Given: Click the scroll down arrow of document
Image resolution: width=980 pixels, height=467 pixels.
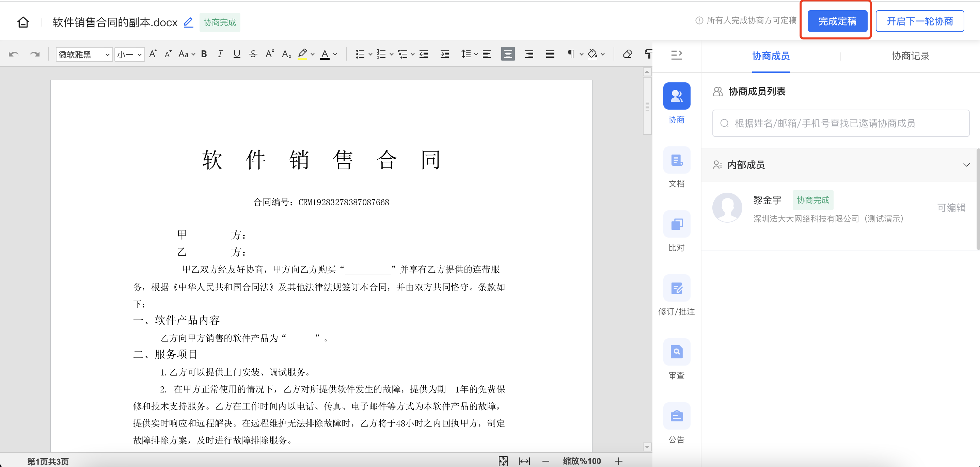Looking at the screenshot, I should tap(647, 447).
